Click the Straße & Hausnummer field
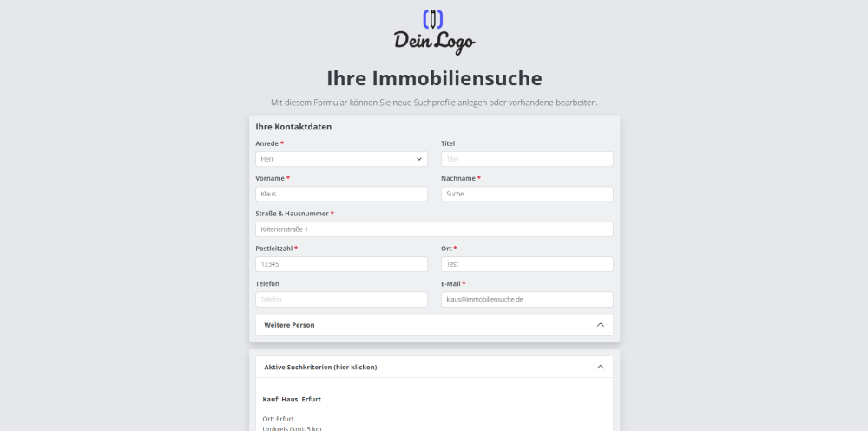The width and height of the screenshot is (868, 431). [x=434, y=229]
